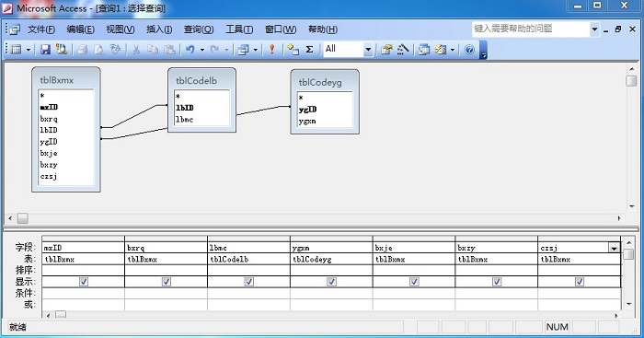Toggle Show checkbox under czsj column

click(x=580, y=282)
